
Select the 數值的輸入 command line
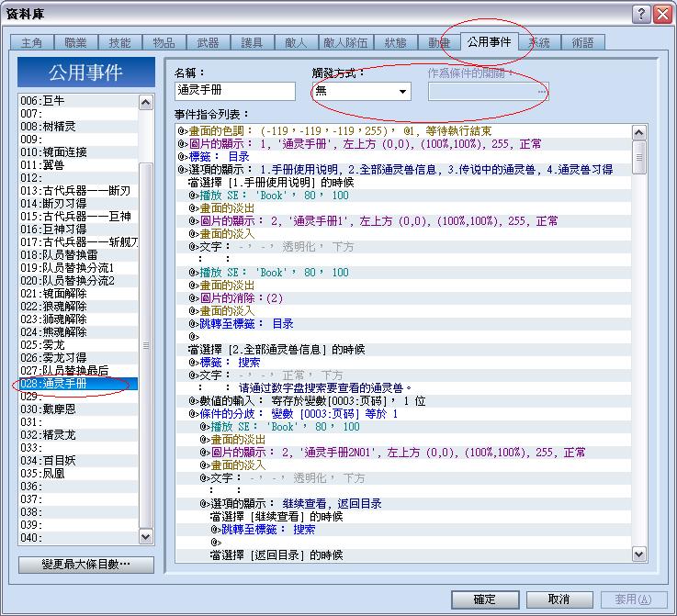coord(403,401)
